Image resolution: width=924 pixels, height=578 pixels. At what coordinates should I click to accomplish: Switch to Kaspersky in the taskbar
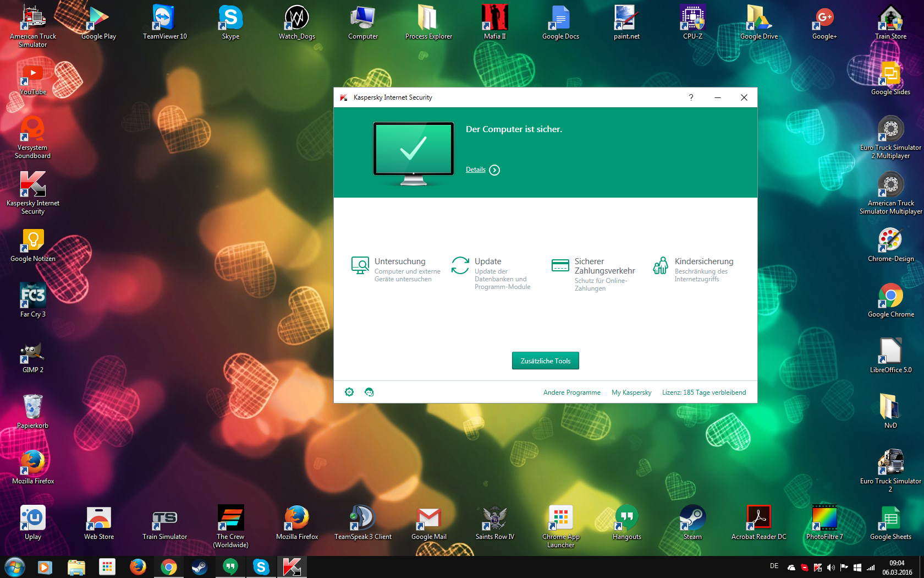(291, 567)
